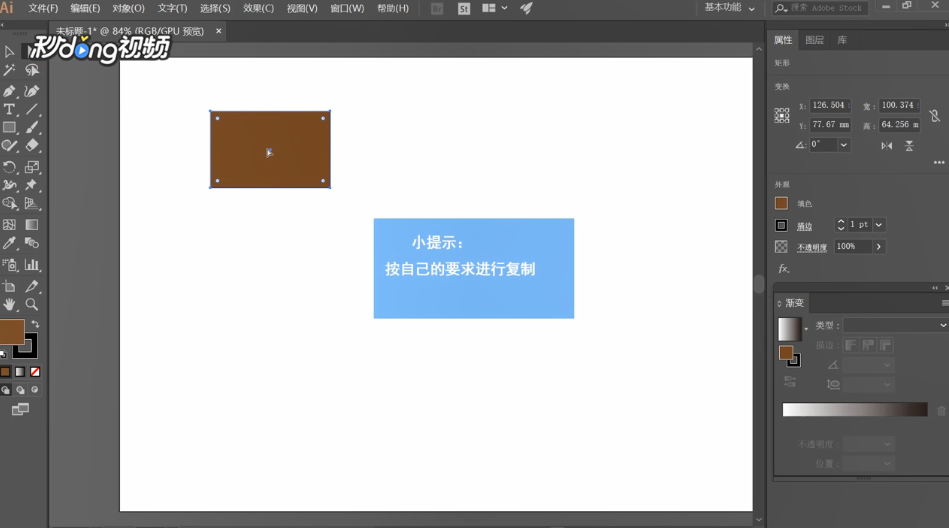
Task: Open the 描边 stroke options link
Action: tap(804, 226)
